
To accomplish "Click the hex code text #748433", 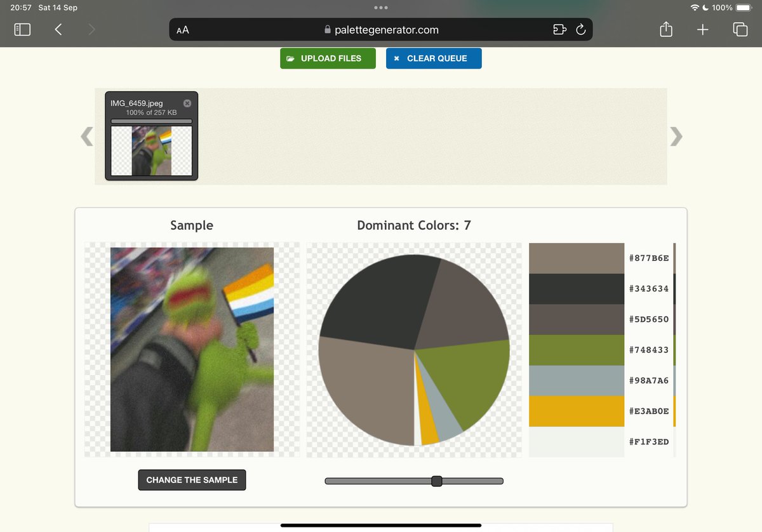I will (649, 350).
